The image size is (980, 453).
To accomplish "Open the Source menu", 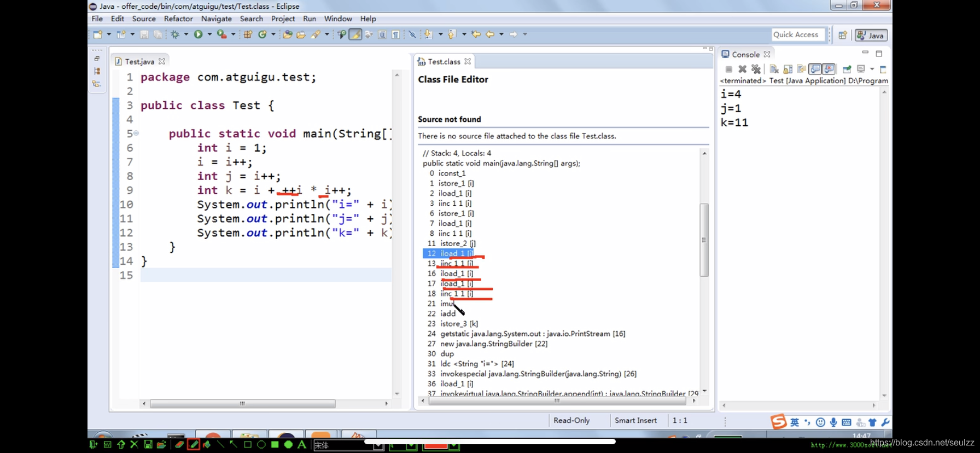I will (x=144, y=19).
